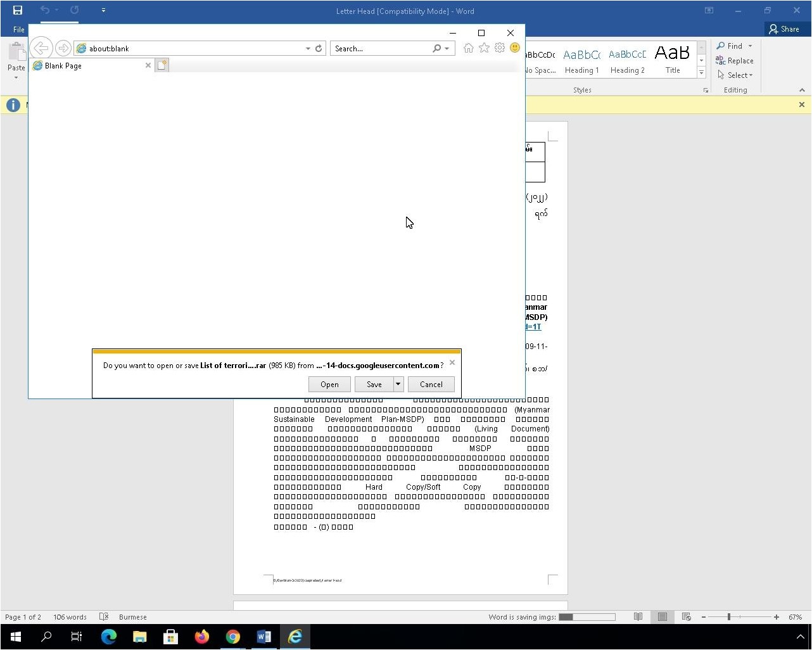Open Internet Explorer tools gear icon

pyautogui.click(x=500, y=48)
